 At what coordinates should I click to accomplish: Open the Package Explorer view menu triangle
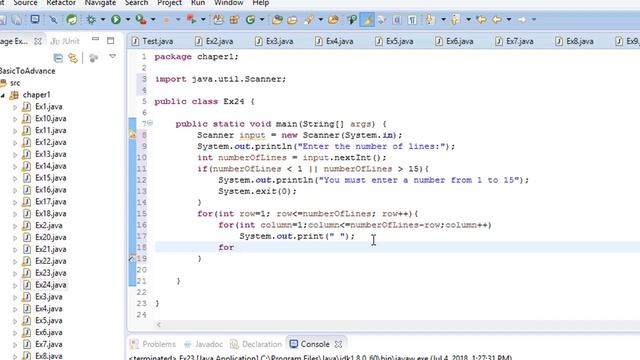click(113, 56)
